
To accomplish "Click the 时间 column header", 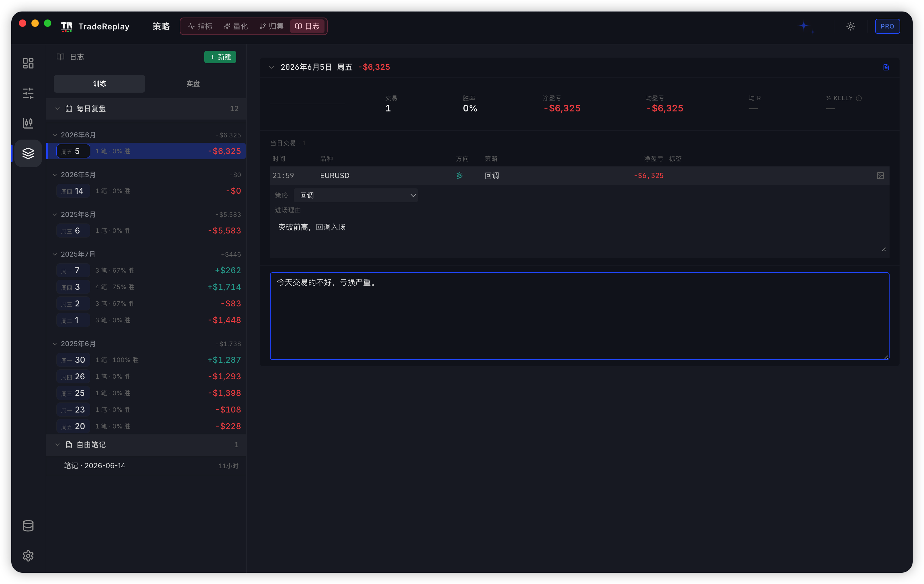I will click(278, 159).
